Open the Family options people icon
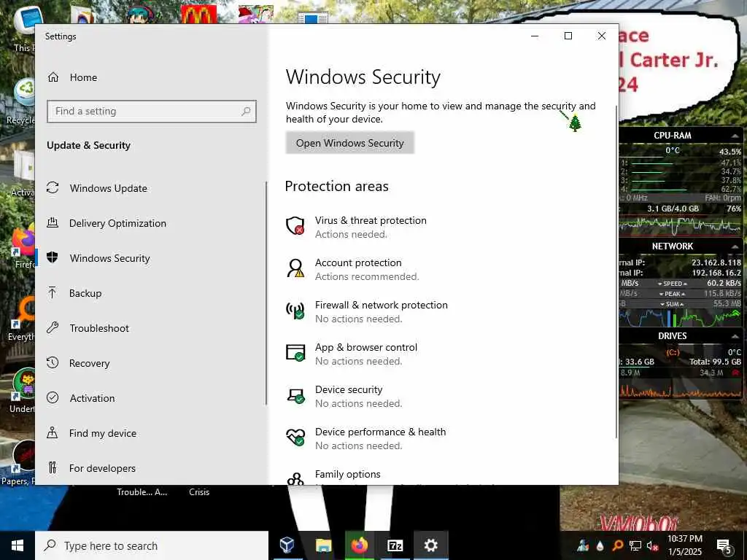The height and width of the screenshot is (560, 747). click(x=295, y=478)
